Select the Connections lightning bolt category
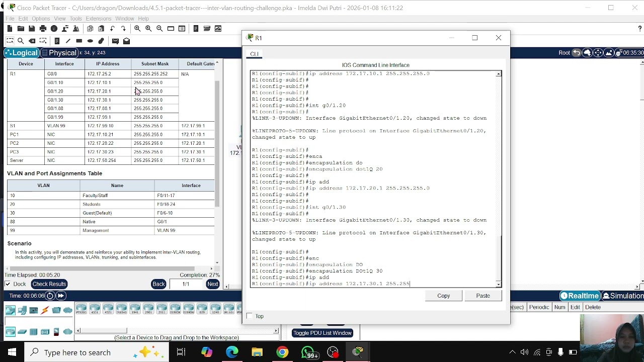This screenshot has width=644, height=362. pos(45,310)
